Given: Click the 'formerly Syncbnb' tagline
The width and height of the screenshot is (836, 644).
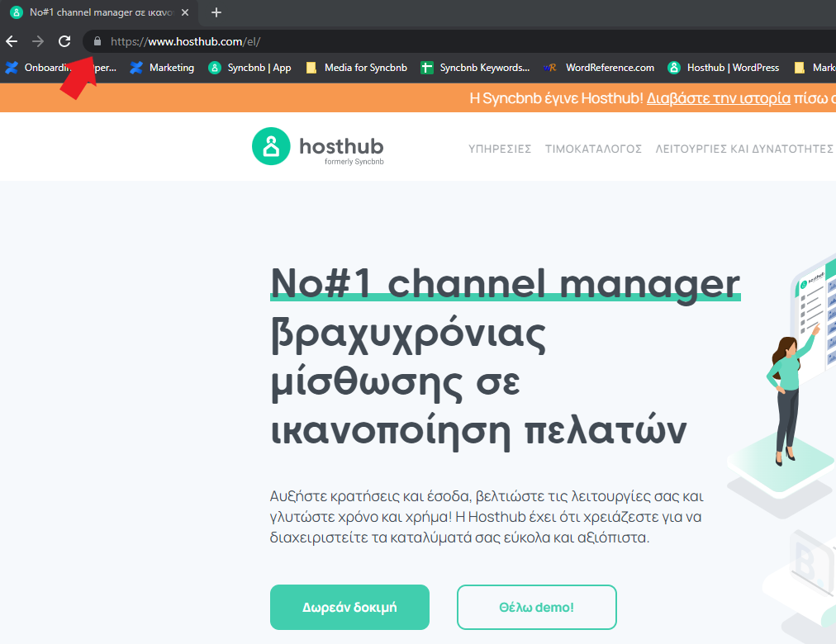Looking at the screenshot, I should pos(354,161).
